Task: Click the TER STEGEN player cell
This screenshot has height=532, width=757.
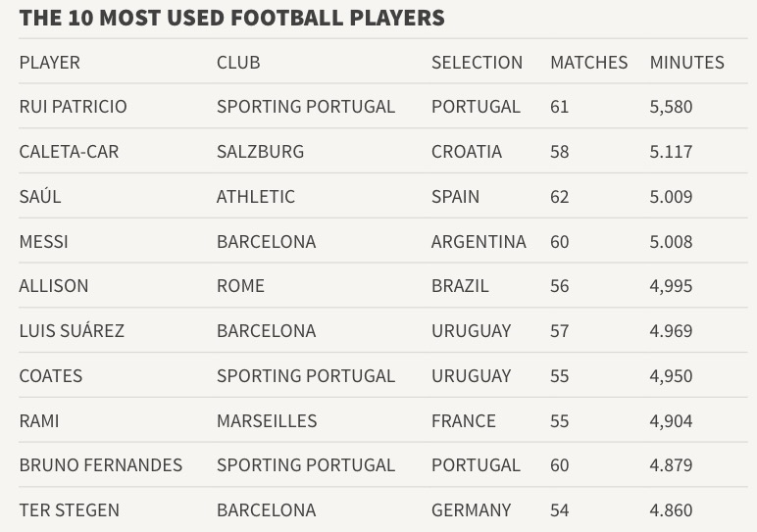Action: coord(69,510)
